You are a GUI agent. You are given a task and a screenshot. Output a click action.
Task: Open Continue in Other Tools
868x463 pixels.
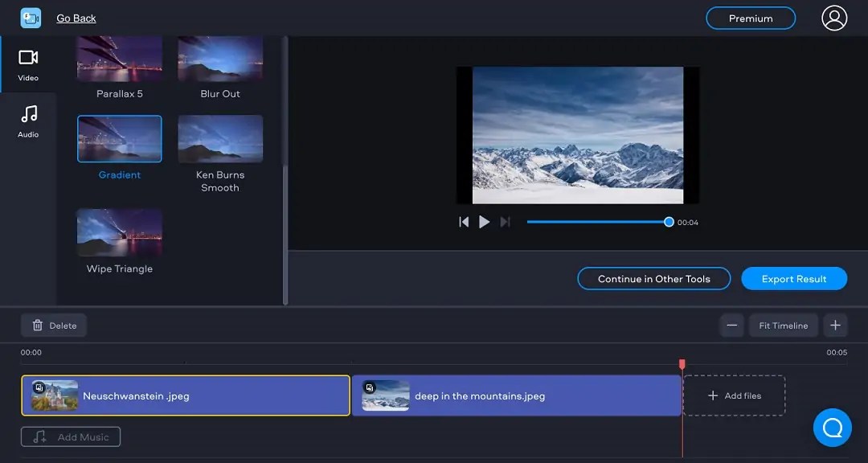coord(653,278)
